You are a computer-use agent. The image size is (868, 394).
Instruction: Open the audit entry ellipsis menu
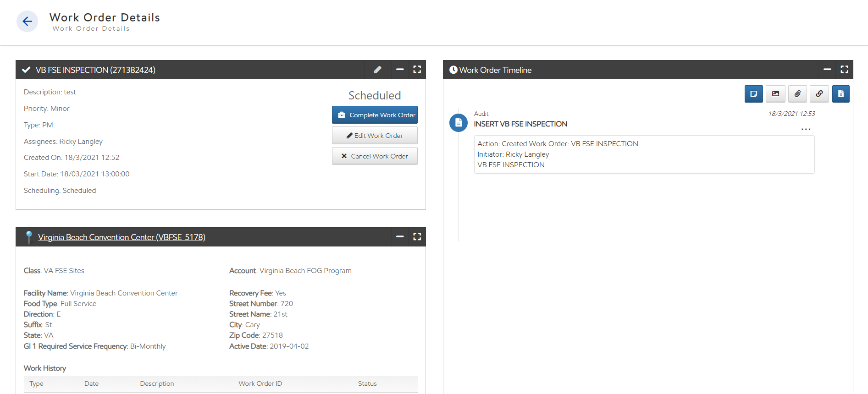point(806,129)
